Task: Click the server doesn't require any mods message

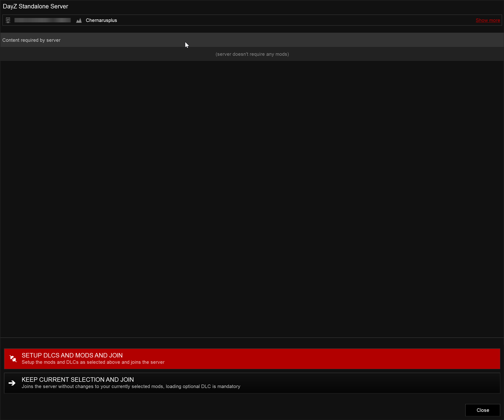Action: 252,54
